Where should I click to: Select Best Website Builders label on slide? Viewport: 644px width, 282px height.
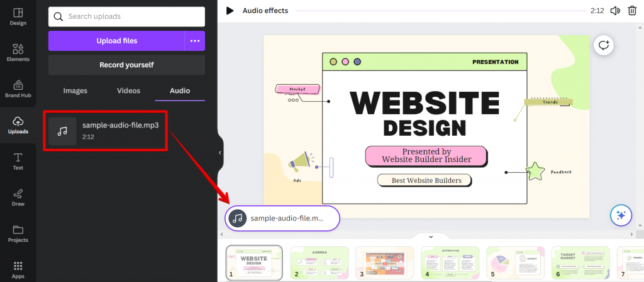tap(425, 180)
